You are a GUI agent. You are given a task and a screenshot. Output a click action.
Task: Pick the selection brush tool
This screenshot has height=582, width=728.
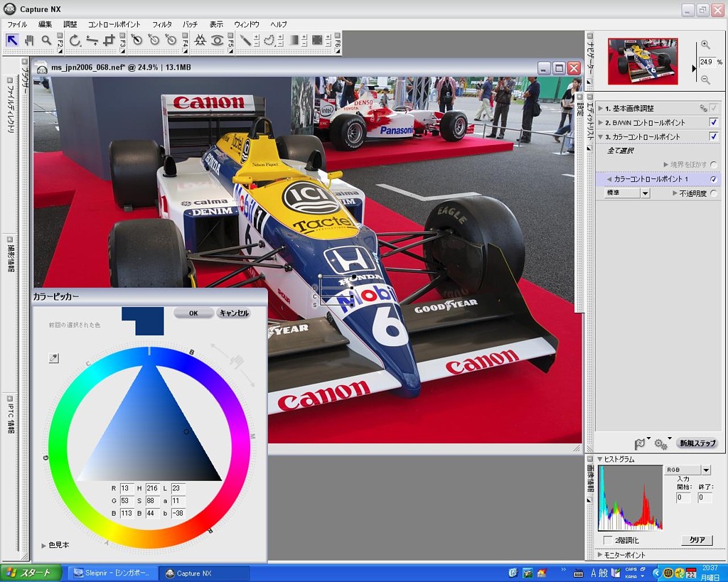(x=245, y=41)
